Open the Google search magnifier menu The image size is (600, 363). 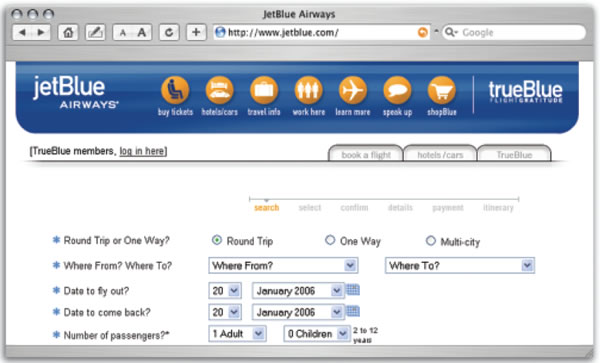(x=451, y=32)
